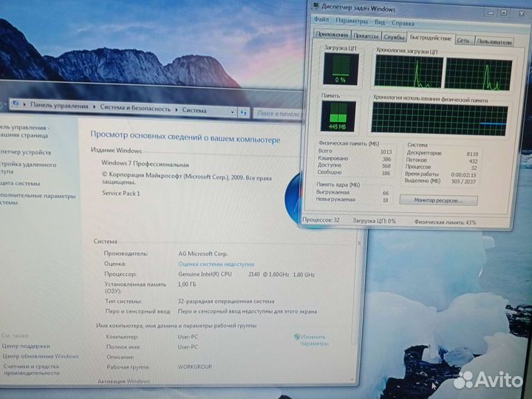Click Оценка системы недоступна link

coord(216,264)
